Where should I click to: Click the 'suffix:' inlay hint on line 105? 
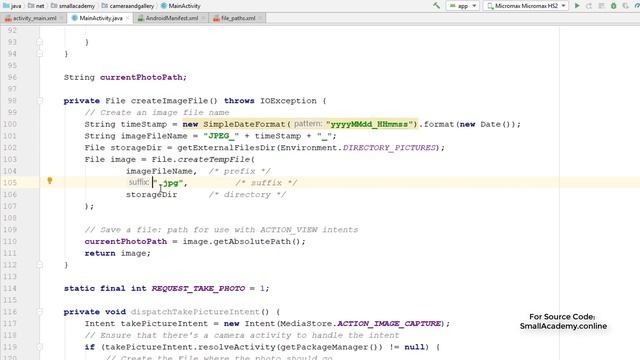coord(138,182)
